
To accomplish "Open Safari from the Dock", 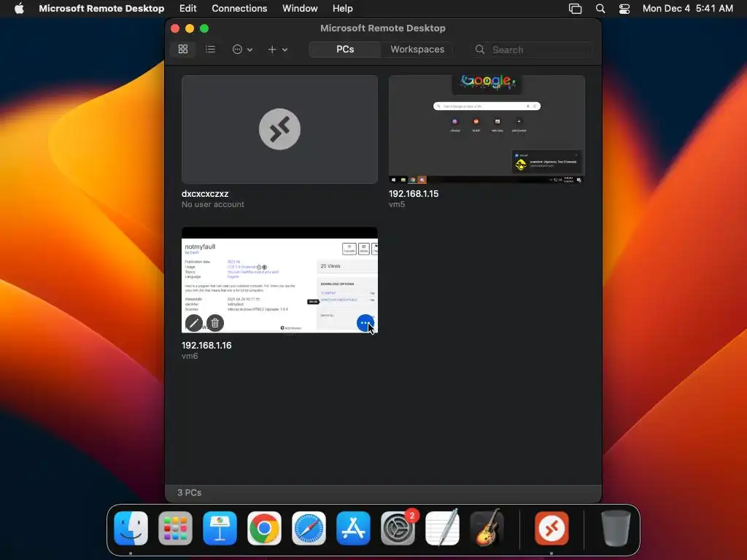I will point(309,528).
